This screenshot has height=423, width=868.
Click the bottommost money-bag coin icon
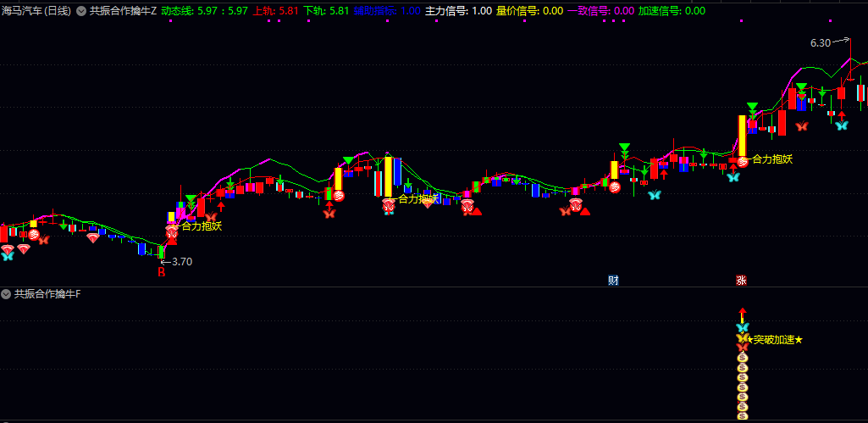[743, 415]
